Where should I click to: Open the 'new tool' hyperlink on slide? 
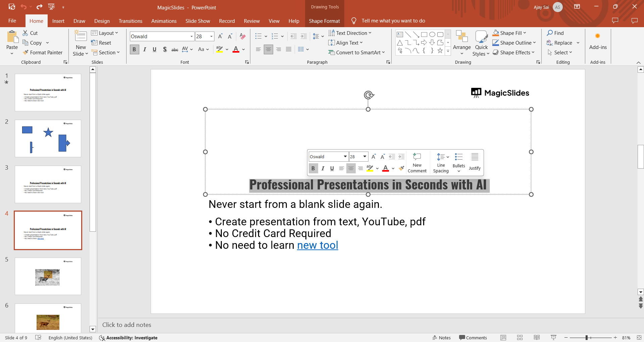[317, 245]
